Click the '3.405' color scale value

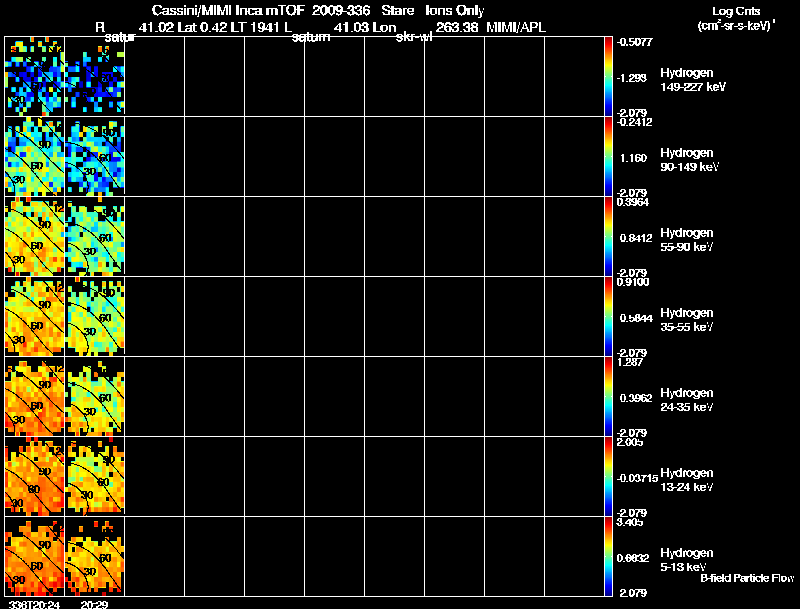[x=630, y=523]
